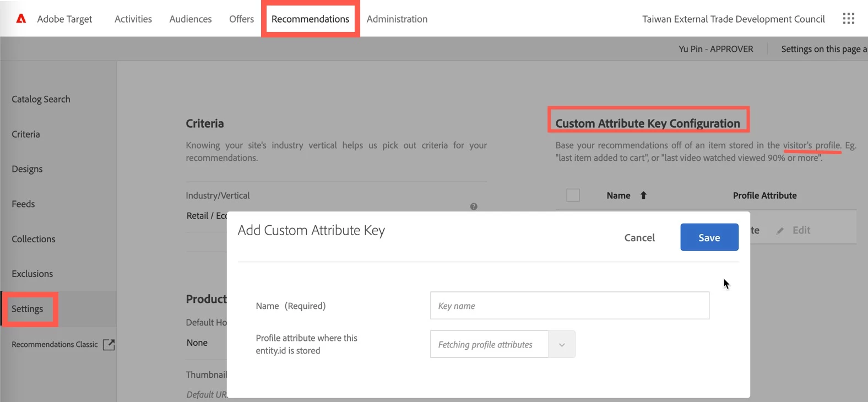Focus the Key name input field
The height and width of the screenshot is (402, 868).
(x=569, y=306)
